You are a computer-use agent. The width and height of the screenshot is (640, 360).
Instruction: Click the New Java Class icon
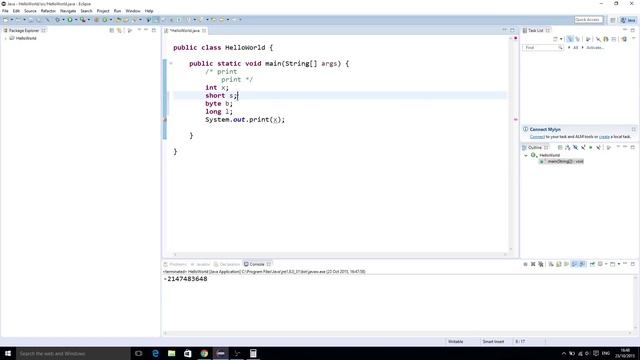click(x=105, y=20)
